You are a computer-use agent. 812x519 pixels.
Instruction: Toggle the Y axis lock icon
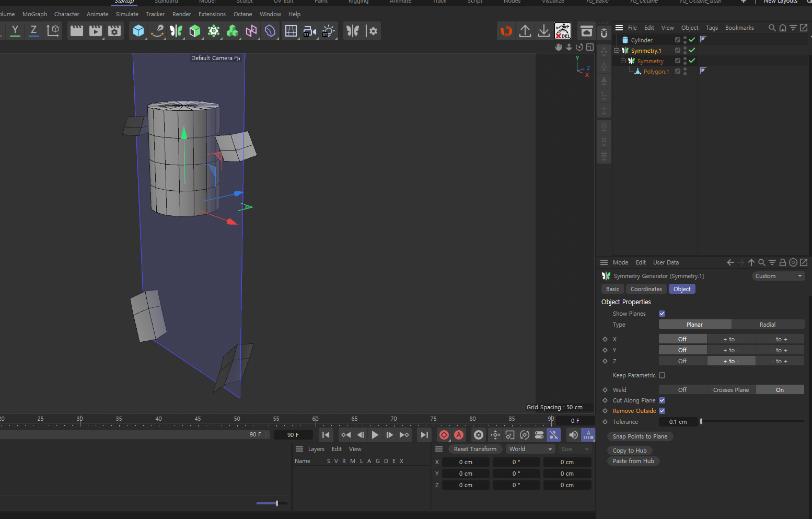point(15,31)
